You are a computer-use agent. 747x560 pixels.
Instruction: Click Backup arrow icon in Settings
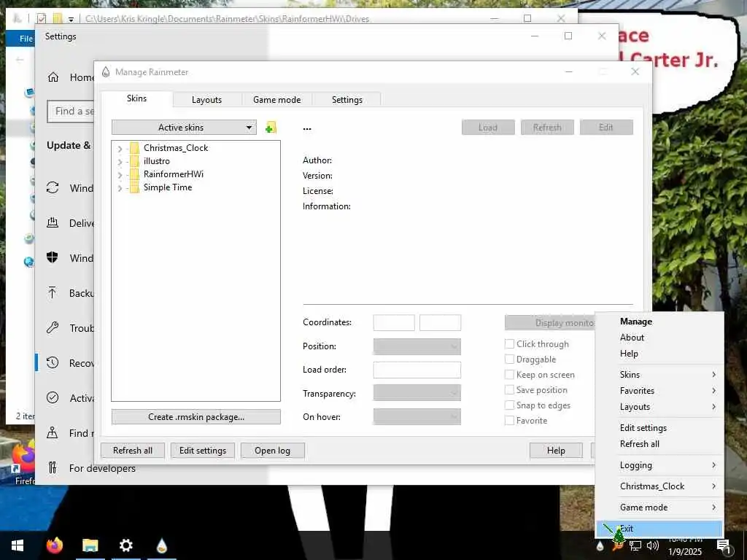(53, 292)
